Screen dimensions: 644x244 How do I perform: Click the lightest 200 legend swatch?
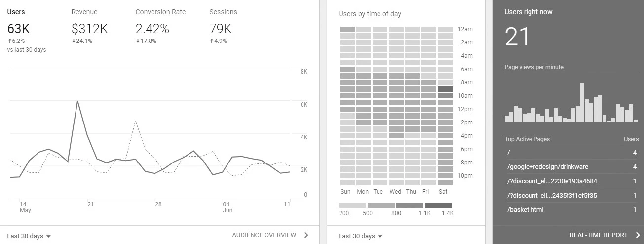[x=352, y=205]
